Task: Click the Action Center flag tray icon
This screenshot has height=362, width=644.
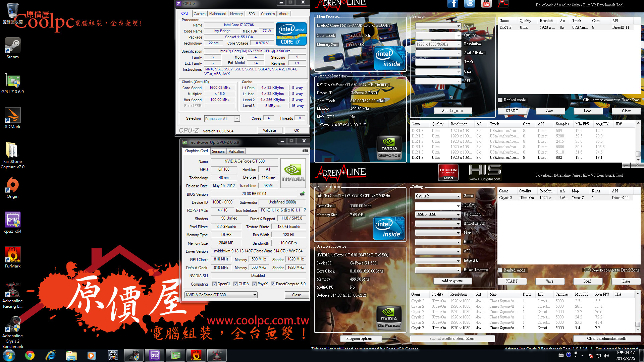Action: (x=591, y=355)
